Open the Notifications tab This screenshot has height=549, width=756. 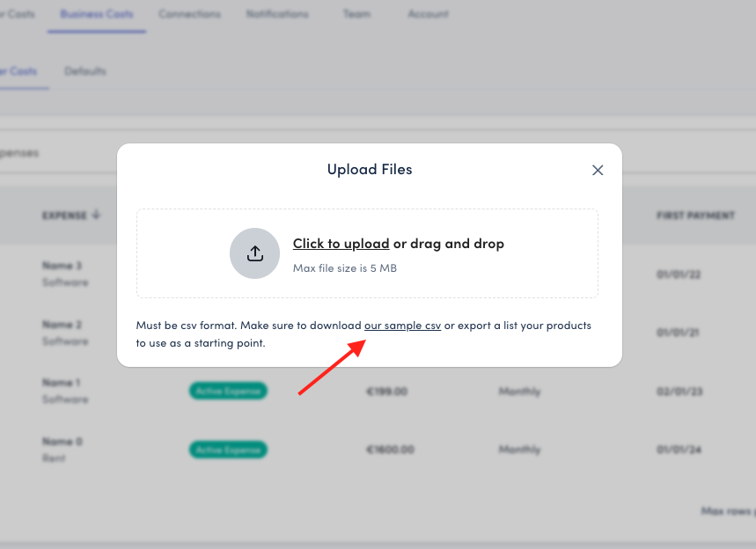coord(277,14)
